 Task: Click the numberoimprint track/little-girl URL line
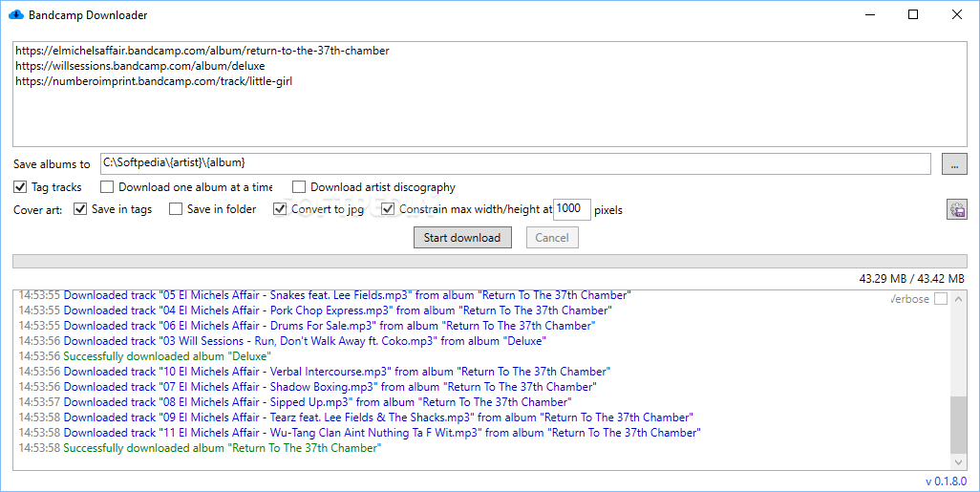154,81
